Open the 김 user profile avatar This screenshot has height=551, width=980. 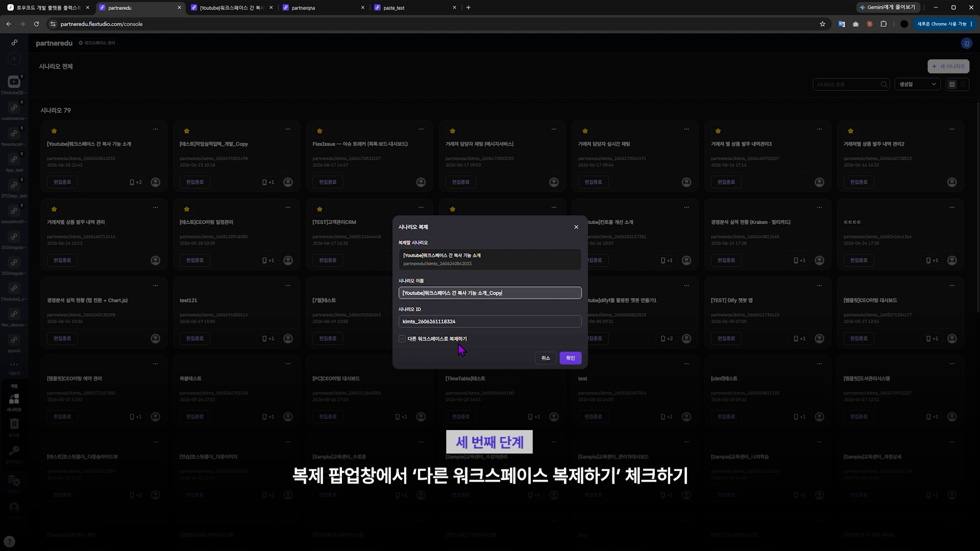[x=966, y=43]
